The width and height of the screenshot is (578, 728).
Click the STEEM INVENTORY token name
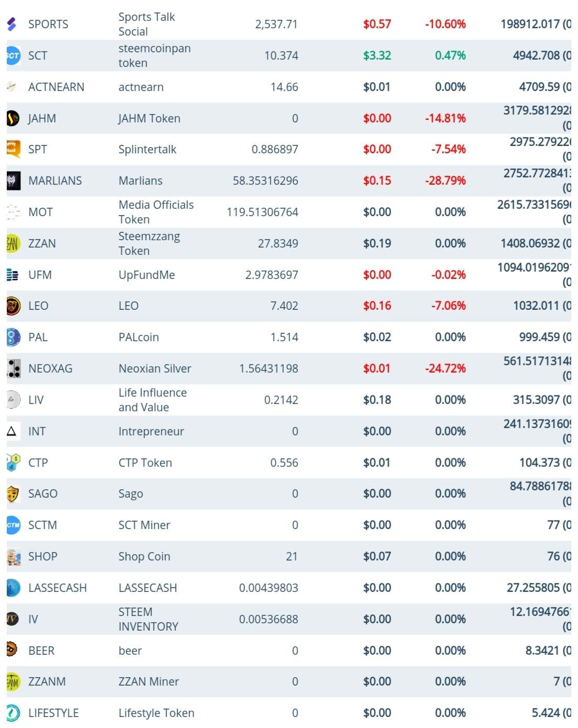148,619
